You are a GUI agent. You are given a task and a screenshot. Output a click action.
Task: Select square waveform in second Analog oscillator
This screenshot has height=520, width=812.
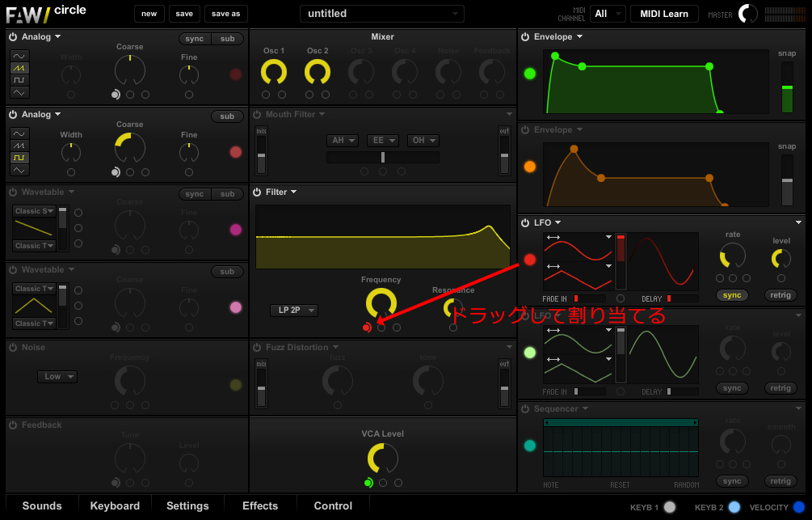pos(19,158)
